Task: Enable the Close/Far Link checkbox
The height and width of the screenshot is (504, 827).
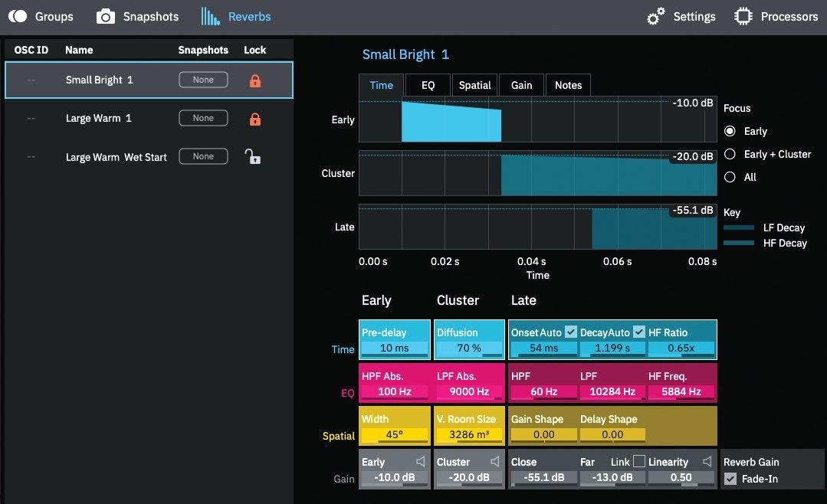Action: [x=638, y=461]
